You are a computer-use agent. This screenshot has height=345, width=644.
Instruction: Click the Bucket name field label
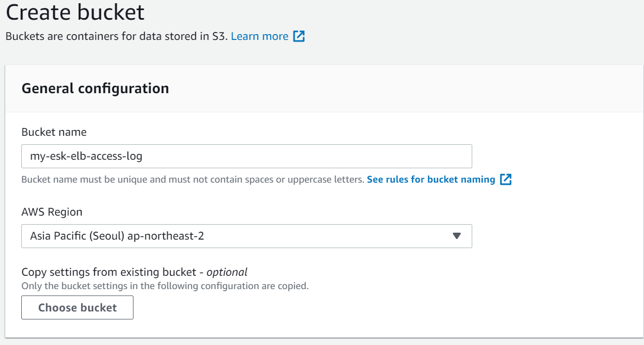tap(54, 132)
